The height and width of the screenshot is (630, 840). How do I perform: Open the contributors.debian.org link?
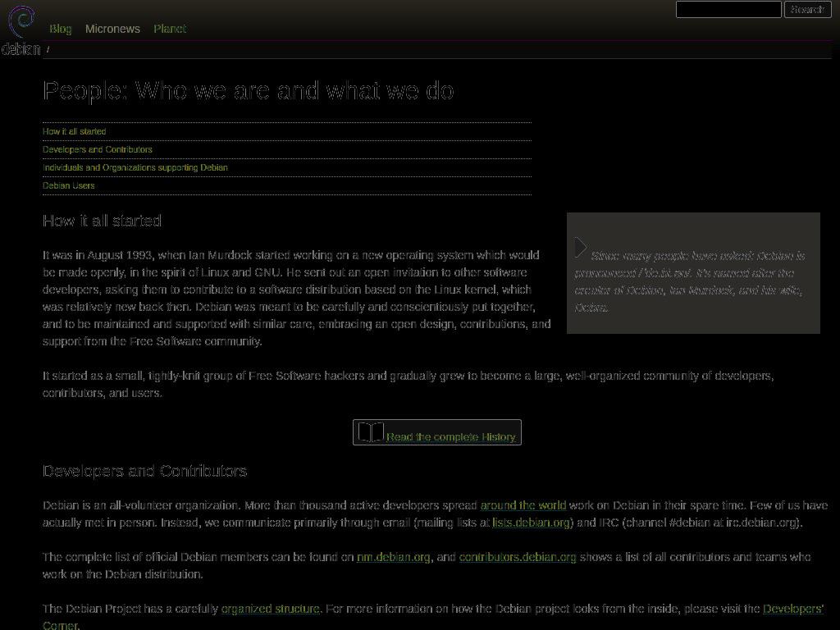click(518, 557)
